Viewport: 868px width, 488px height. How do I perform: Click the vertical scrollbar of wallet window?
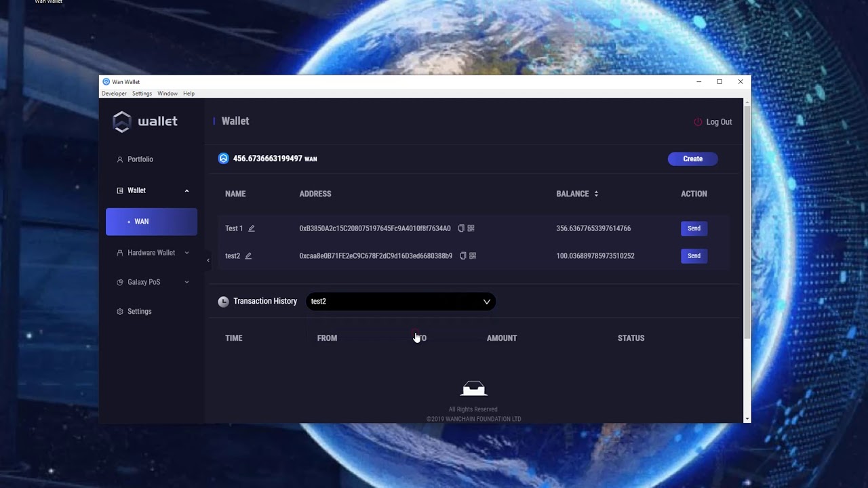point(747,224)
